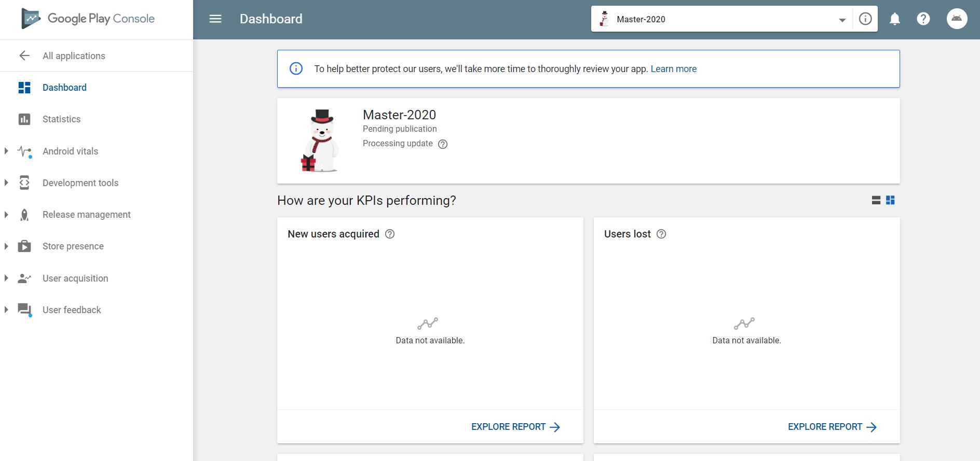Click the Store presence bag icon
This screenshot has height=461, width=980.
[x=24, y=246]
